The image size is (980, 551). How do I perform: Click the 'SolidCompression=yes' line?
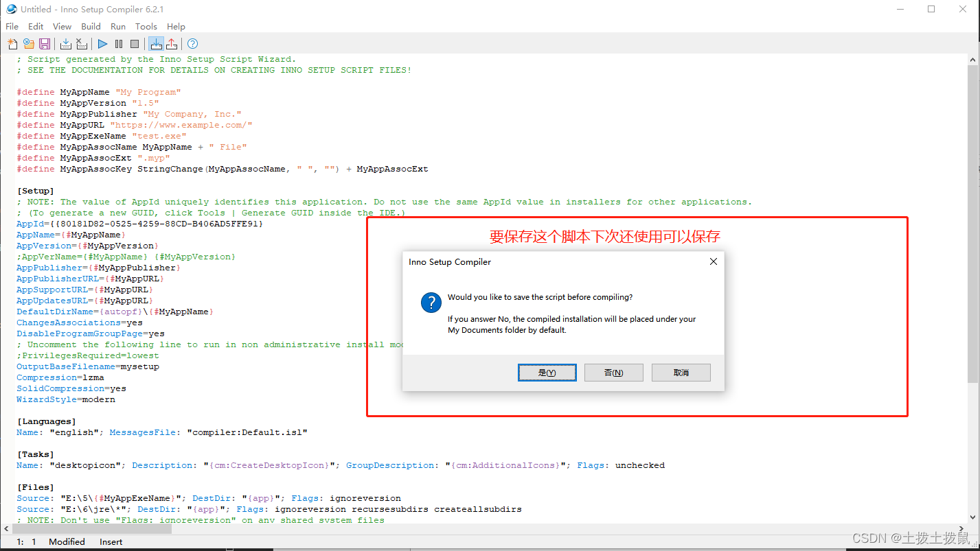[71, 388]
